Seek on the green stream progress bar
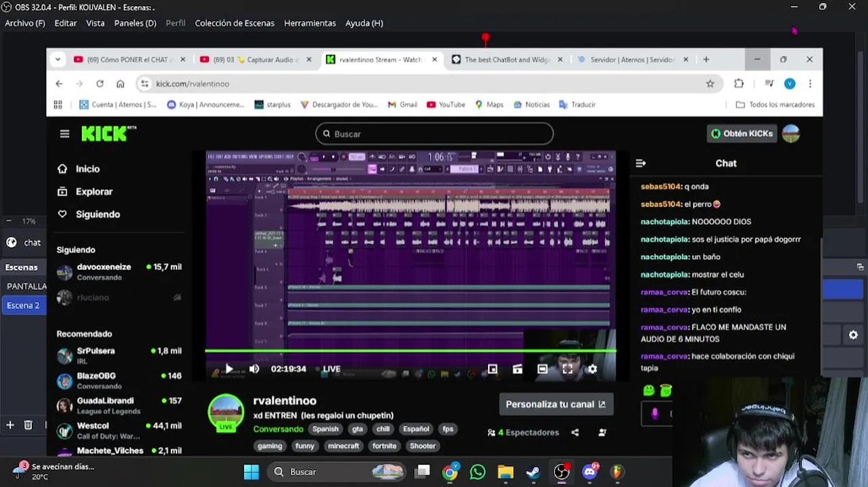The image size is (868, 487). pyautogui.click(x=410, y=350)
